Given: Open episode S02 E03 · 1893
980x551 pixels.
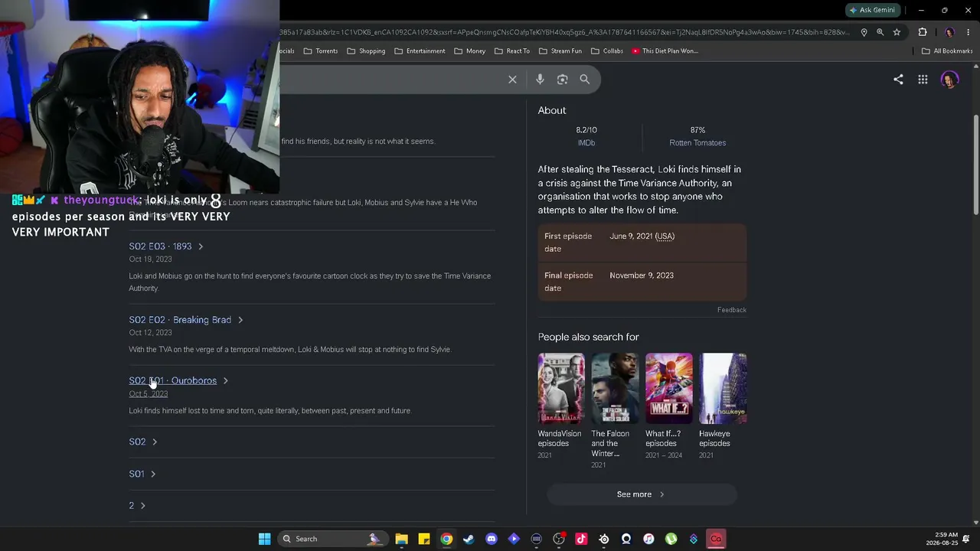Looking at the screenshot, I should [x=166, y=246].
